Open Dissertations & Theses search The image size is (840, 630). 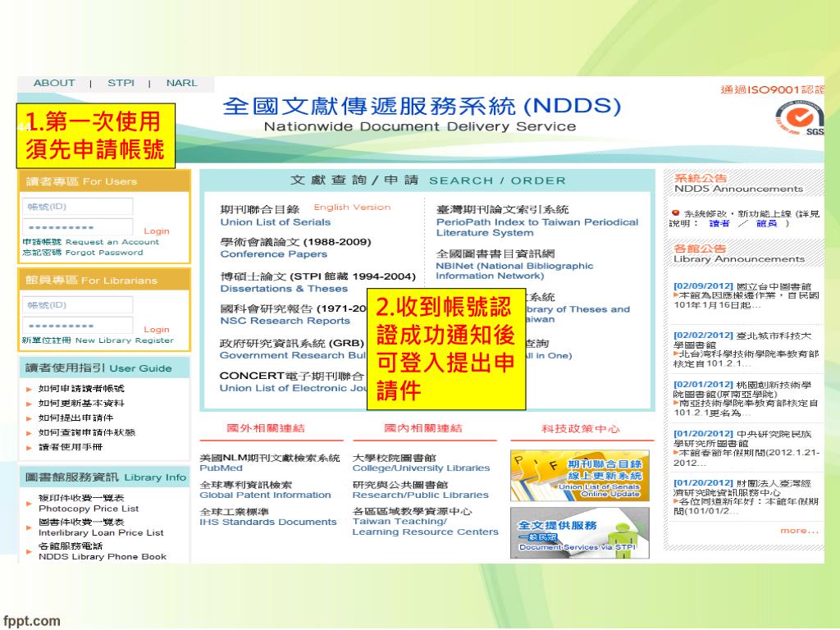pyautogui.click(x=284, y=289)
